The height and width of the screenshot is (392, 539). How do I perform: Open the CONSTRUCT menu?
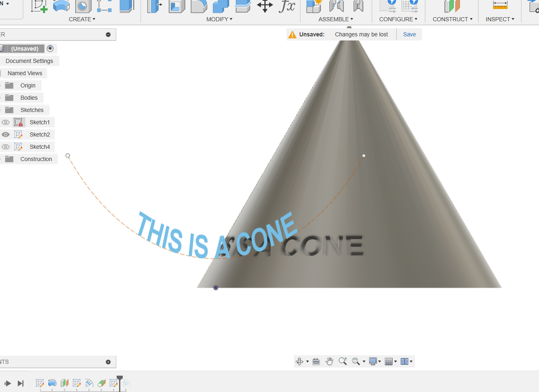coord(453,19)
